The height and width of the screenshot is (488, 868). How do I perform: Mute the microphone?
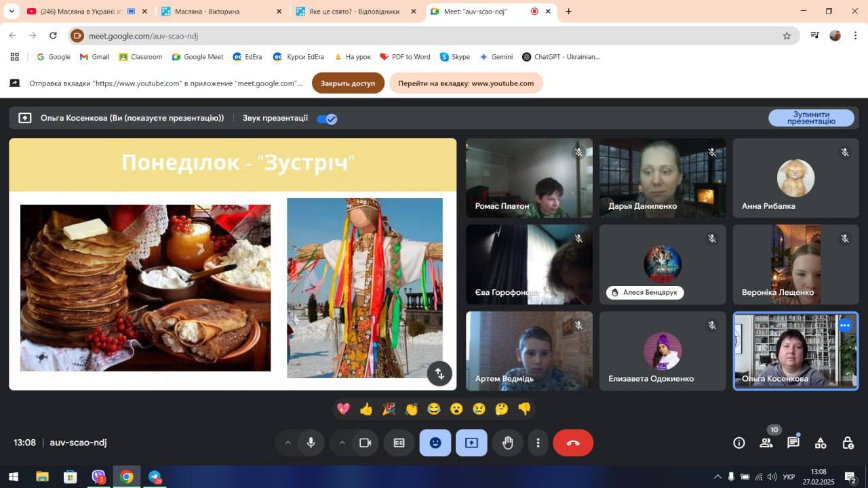pos(311,443)
